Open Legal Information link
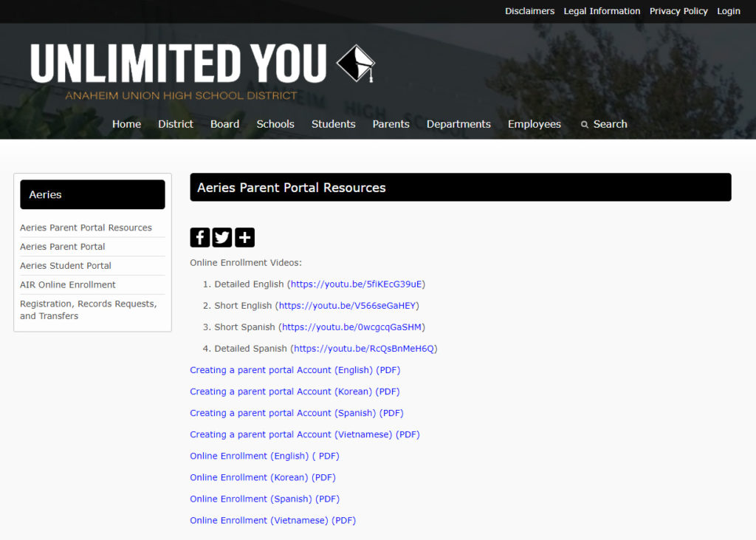This screenshot has height=540, width=756. (x=602, y=11)
